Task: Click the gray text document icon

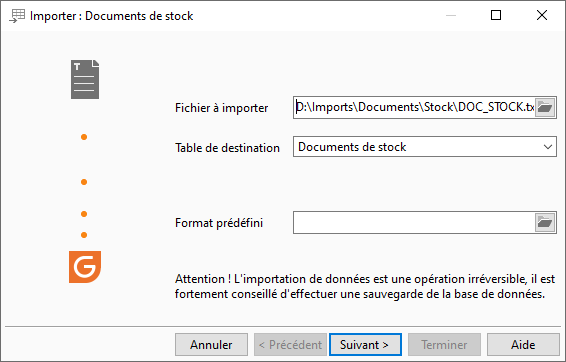Action: (85, 79)
